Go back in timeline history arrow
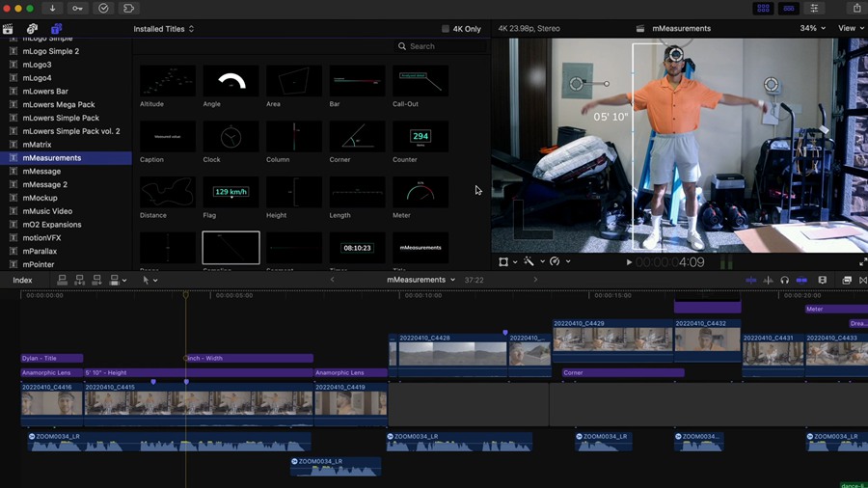 332,280
